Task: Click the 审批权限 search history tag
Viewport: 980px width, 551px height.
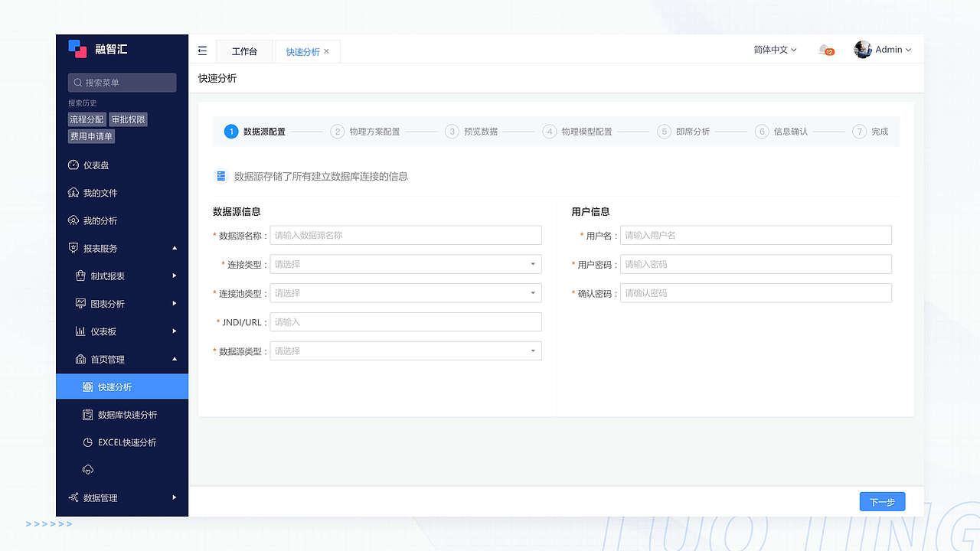Action: click(128, 119)
